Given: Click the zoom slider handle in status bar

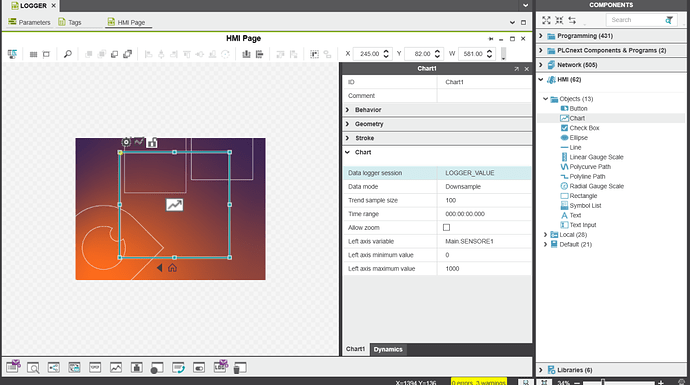Looking at the screenshot, I should coord(603,382).
